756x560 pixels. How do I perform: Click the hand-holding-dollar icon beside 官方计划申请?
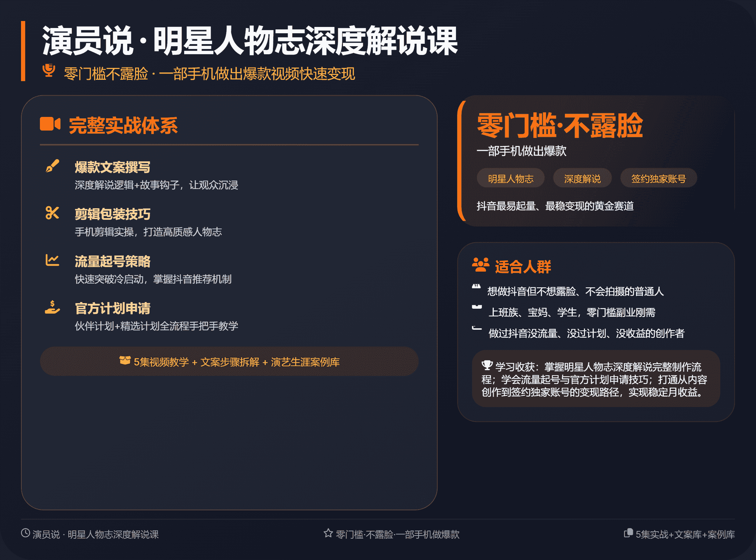tap(52, 307)
